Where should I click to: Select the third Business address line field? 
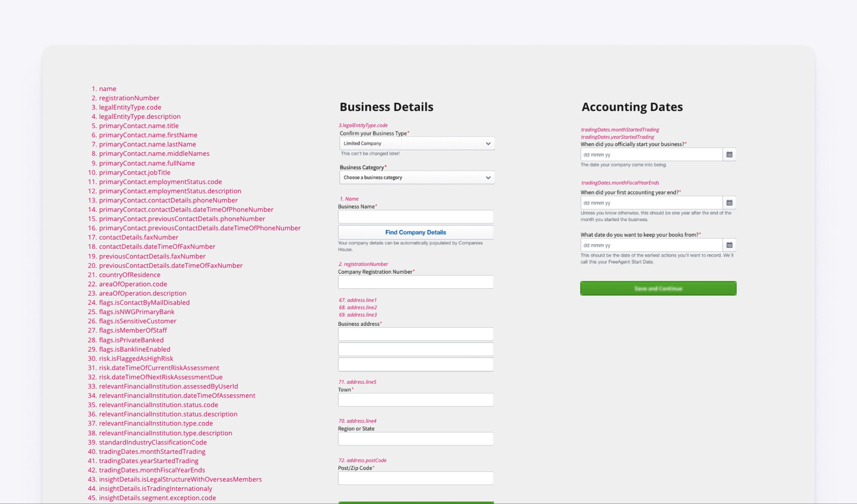coord(415,364)
